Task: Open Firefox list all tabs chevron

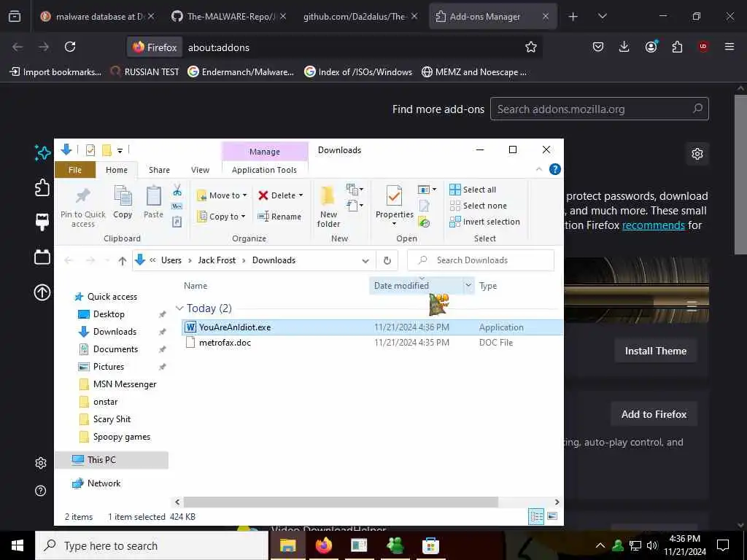Action: click(x=602, y=16)
